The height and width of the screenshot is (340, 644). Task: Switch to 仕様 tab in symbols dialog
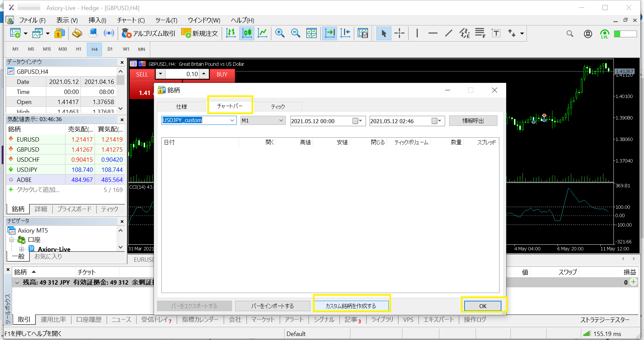click(x=181, y=107)
